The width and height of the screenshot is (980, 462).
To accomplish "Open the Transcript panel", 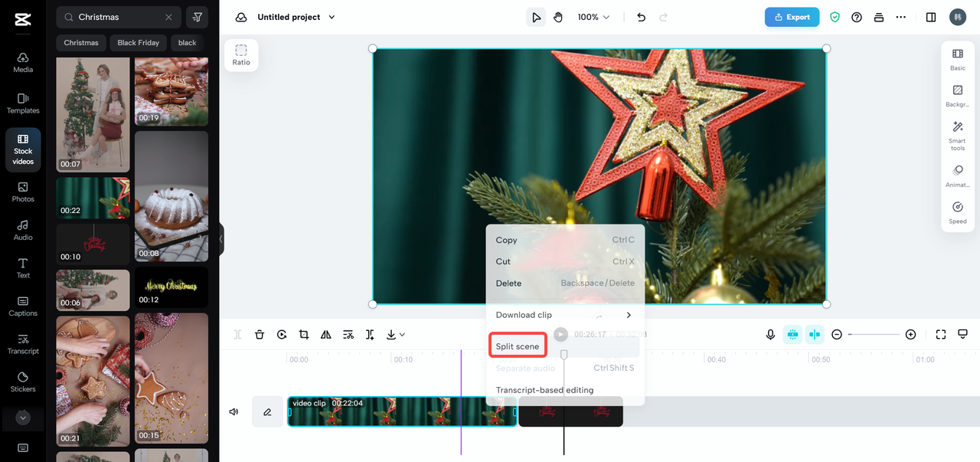I will 23,343.
